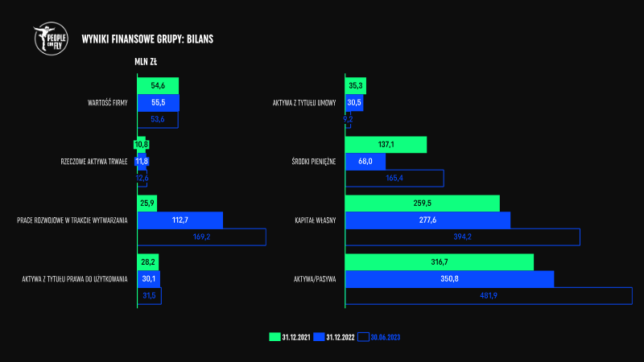
Task: Click the green 259,5 kapitał własny bar
Action: point(423,204)
